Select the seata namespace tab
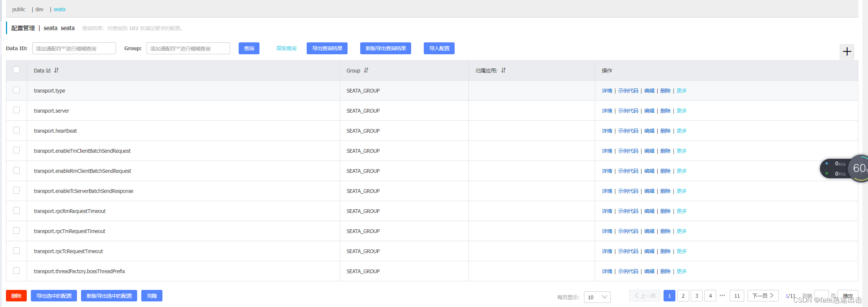Image resolution: width=868 pixels, height=307 pixels. [x=59, y=9]
